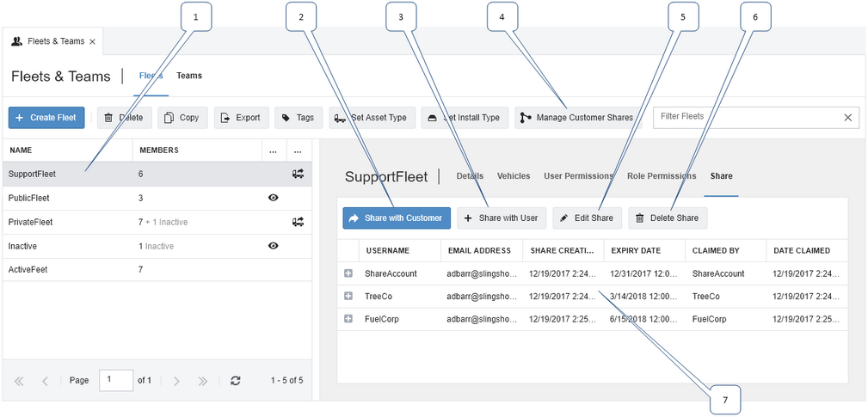Sort shares by USERNAME column

pos(400,250)
